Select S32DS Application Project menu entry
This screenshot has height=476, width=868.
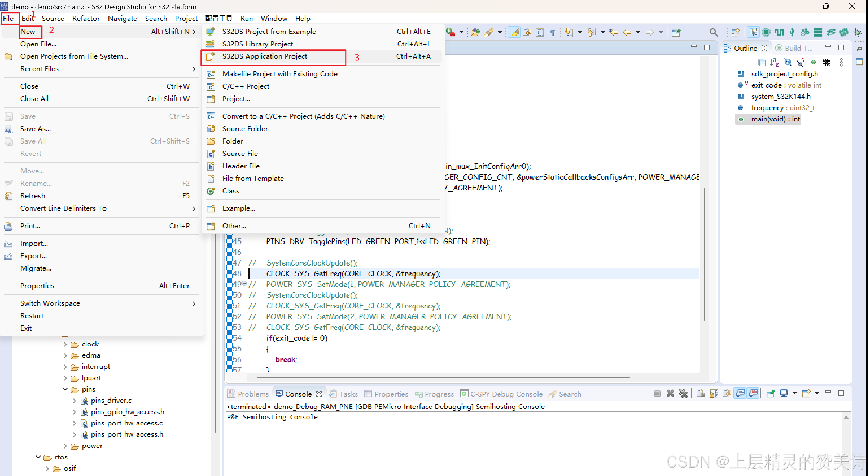pyautogui.click(x=264, y=56)
